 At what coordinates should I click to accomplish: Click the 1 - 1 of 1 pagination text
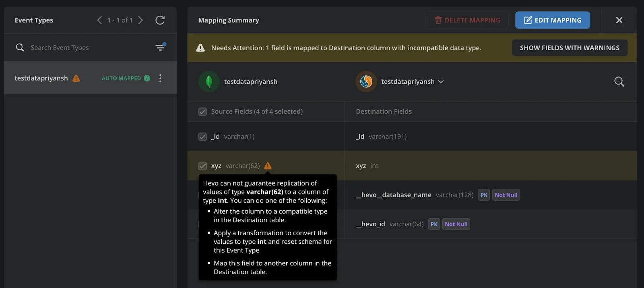[120, 20]
